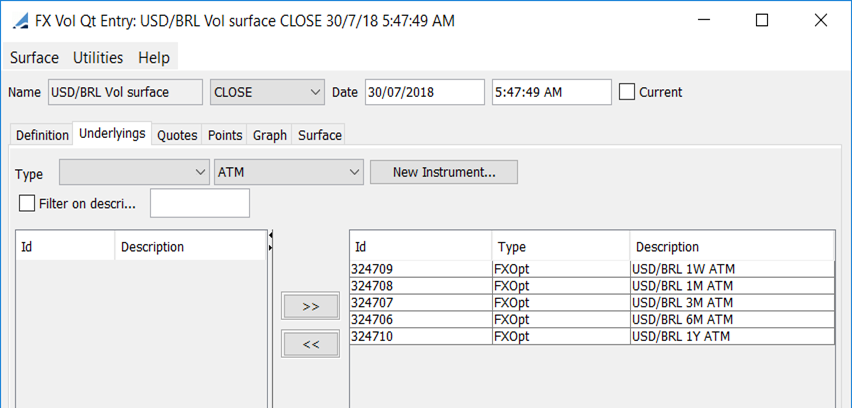Screen dimensions: 852x408
Task: Click the application sail logo icon
Action: click(x=21, y=22)
